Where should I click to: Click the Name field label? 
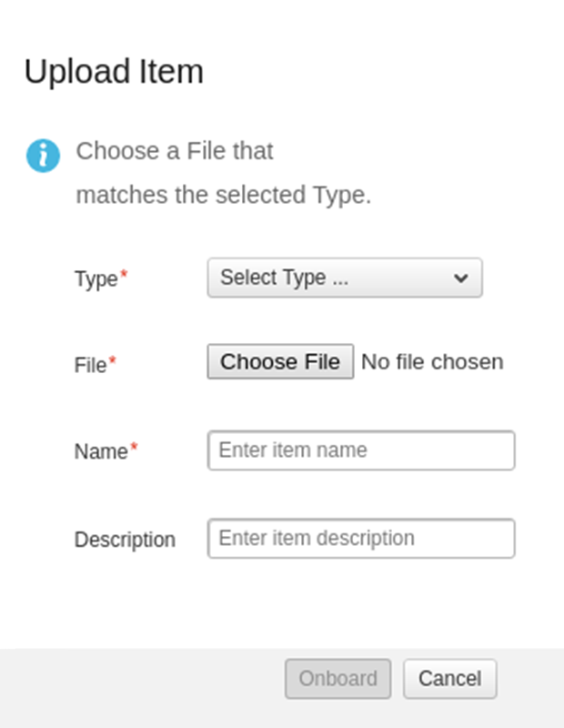pyautogui.click(x=100, y=451)
